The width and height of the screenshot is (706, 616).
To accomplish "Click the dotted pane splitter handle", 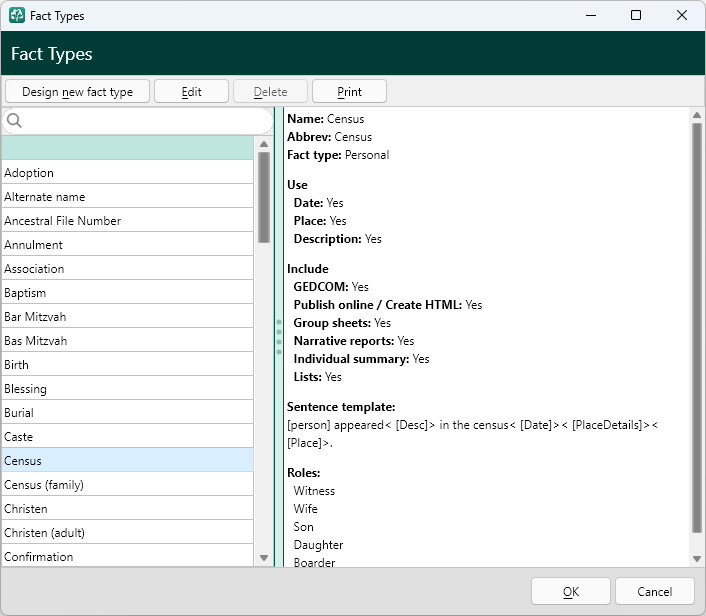I will pos(279,337).
